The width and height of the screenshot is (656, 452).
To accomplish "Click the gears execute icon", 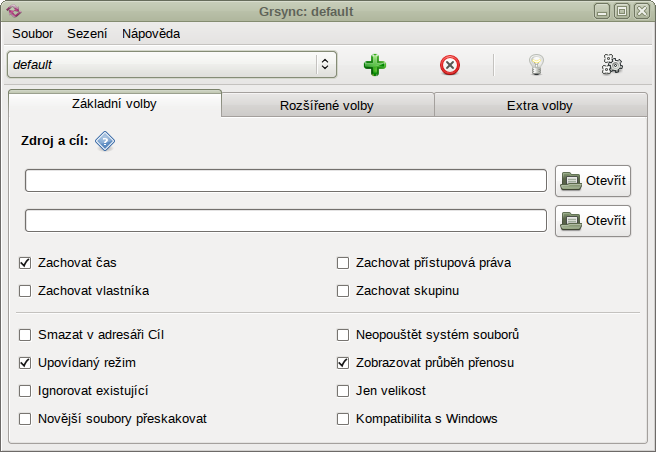I will click(x=612, y=65).
